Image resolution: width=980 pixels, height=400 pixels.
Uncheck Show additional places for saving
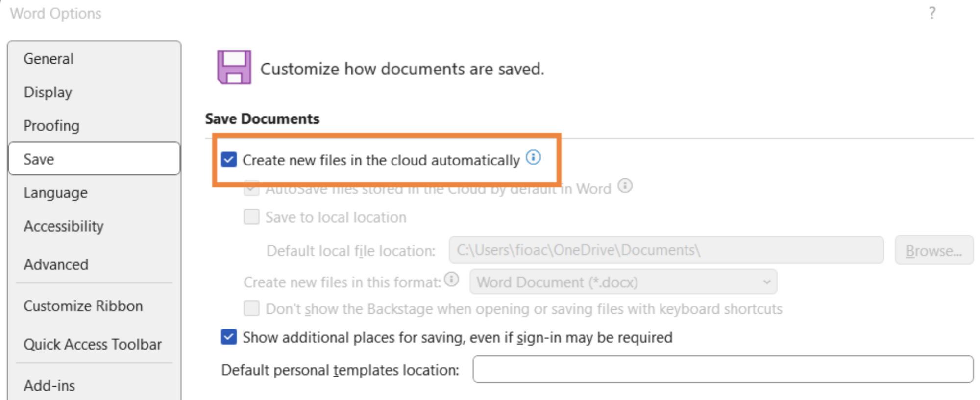[x=229, y=337]
